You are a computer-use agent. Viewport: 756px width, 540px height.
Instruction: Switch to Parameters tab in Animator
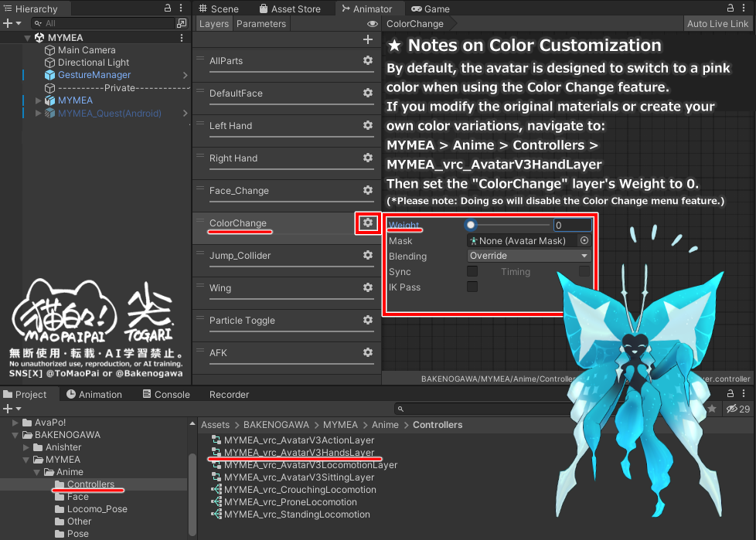coord(261,24)
